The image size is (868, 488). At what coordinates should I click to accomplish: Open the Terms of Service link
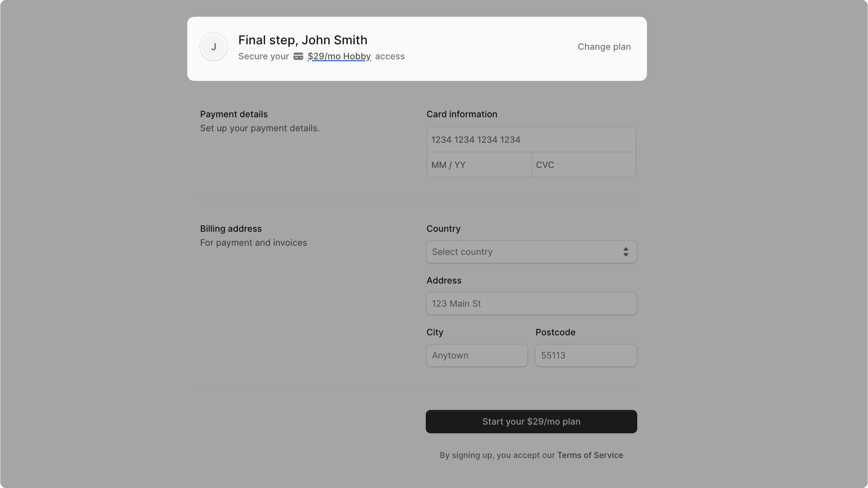tap(590, 455)
